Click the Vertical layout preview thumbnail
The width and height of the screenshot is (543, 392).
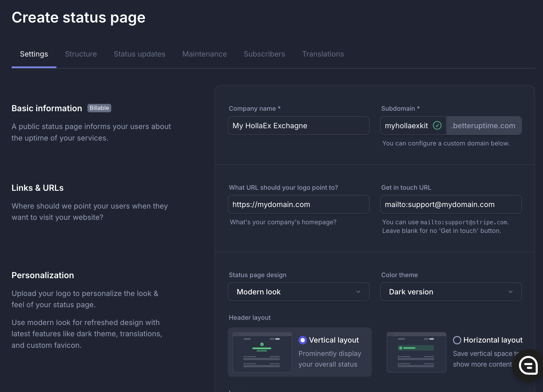click(262, 352)
